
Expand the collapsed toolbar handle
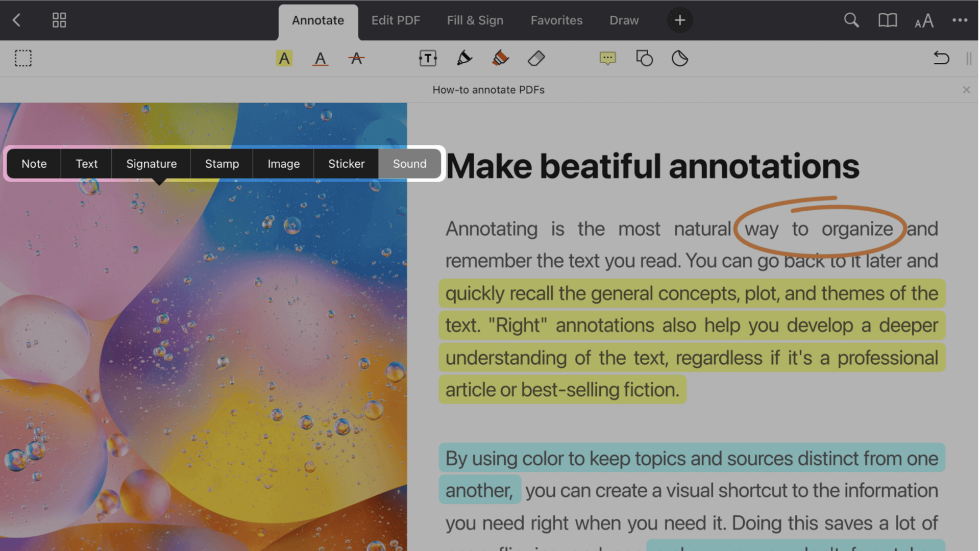tap(969, 58)
